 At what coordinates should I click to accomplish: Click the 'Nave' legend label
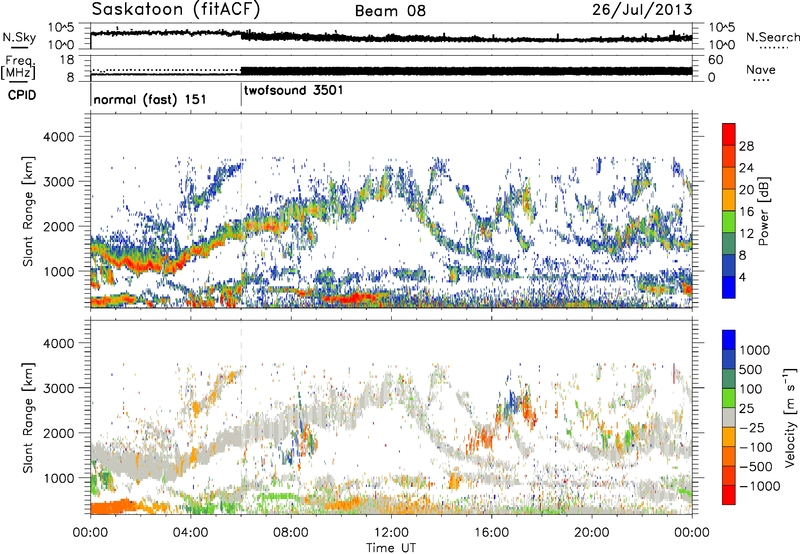[761, 69]
